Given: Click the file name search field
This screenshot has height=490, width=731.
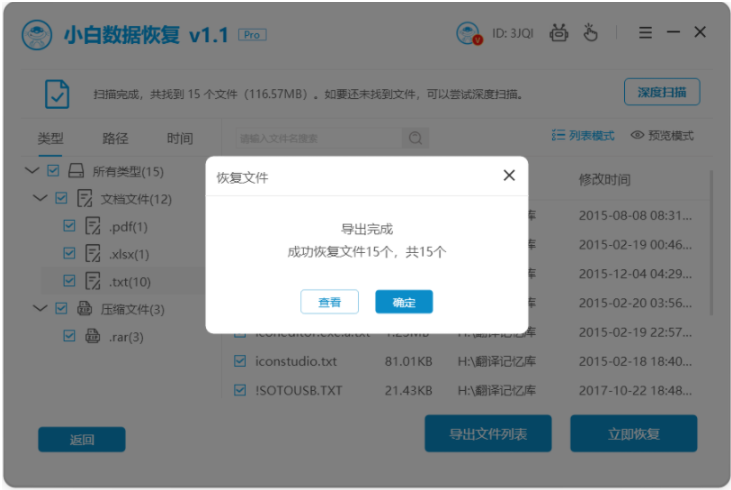Looking at the screenshot, I should [319, 138].
